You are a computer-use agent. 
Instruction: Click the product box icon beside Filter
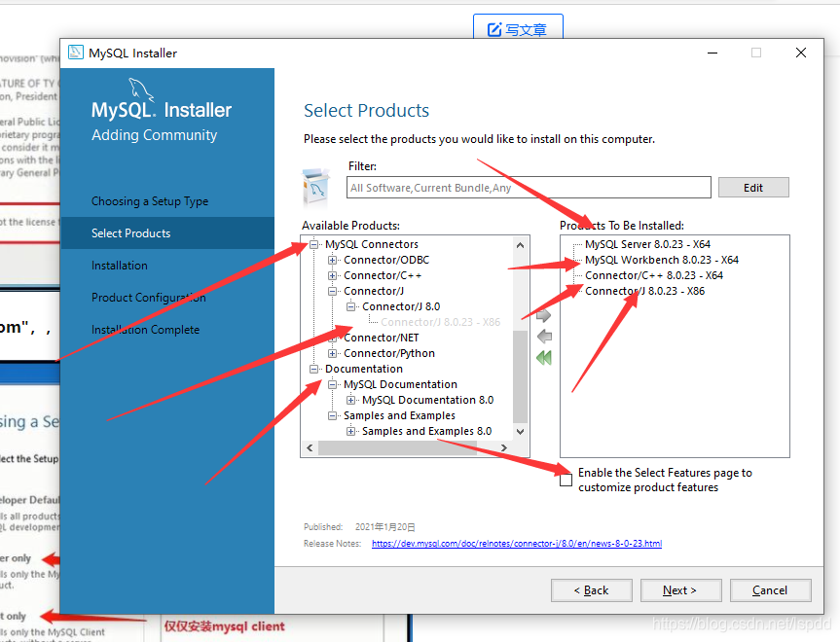click(x=316, y=188)
